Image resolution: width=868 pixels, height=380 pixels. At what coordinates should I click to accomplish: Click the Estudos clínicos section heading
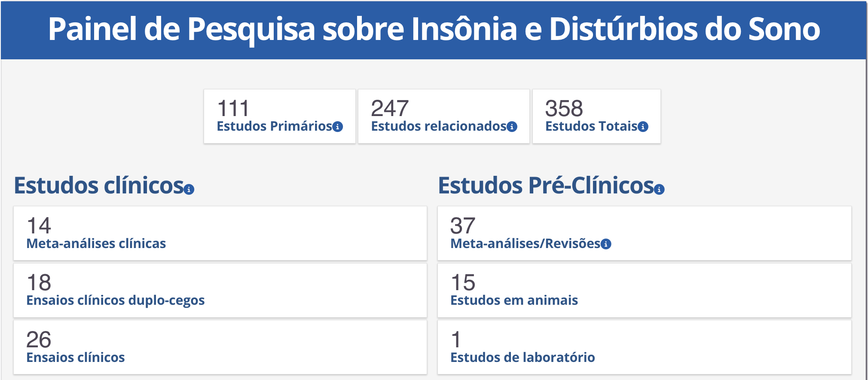[x=99, y=186]
